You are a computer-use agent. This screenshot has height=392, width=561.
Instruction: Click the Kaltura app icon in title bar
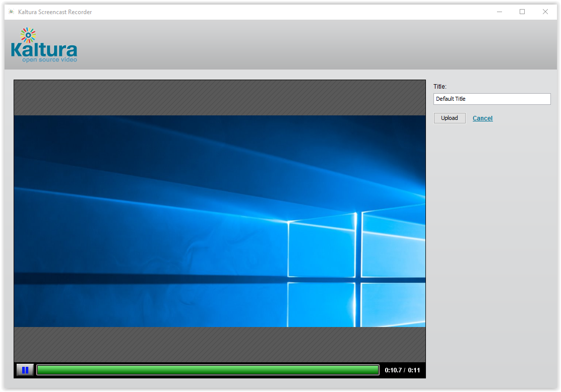[x=11, y=12]
